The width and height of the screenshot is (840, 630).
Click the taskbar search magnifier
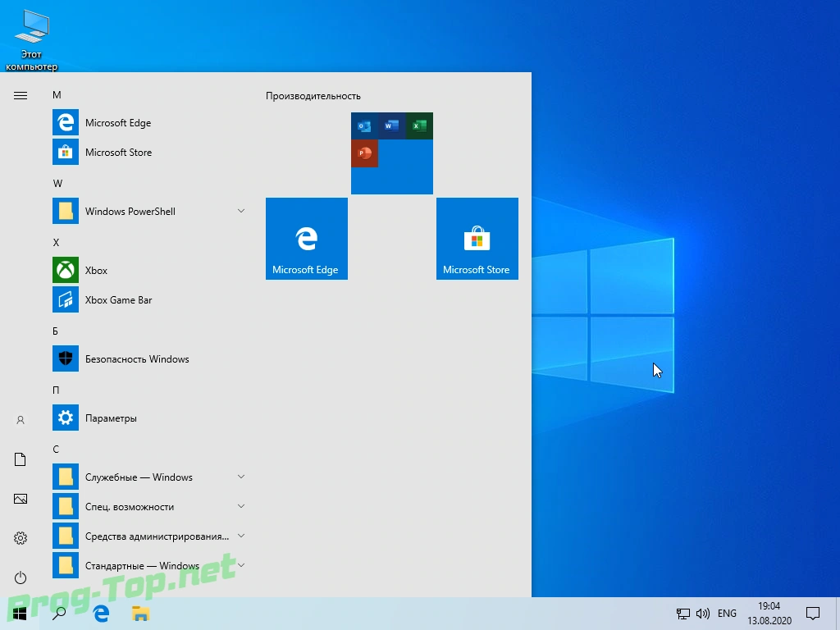pos(59,614)
